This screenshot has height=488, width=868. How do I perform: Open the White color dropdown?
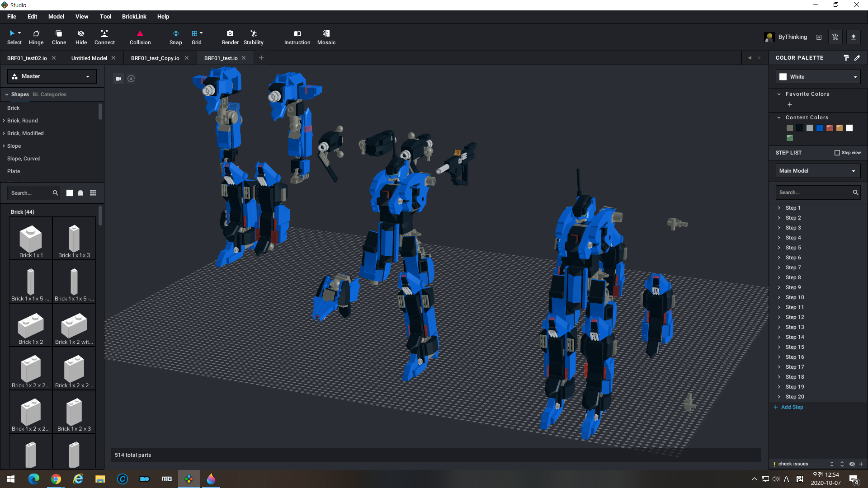click(818, 77)
